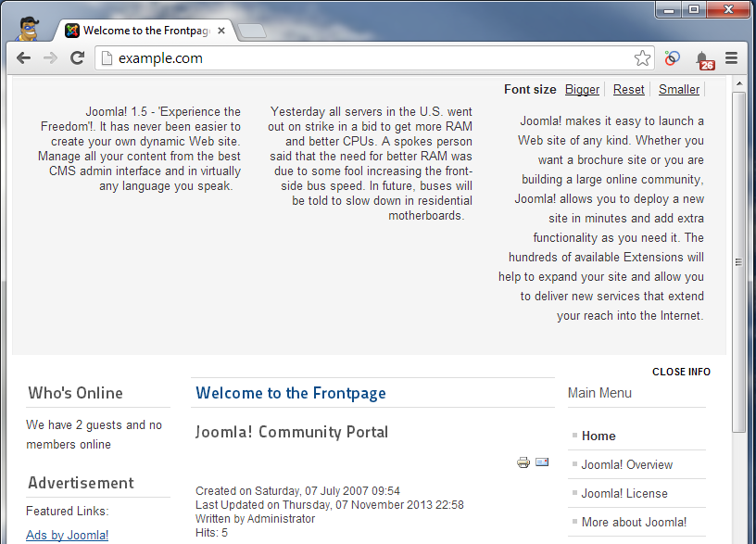The height and width of the screenshot is (544, 756).
Task: Click the Advertisement heading
Action: coord(81,483)
